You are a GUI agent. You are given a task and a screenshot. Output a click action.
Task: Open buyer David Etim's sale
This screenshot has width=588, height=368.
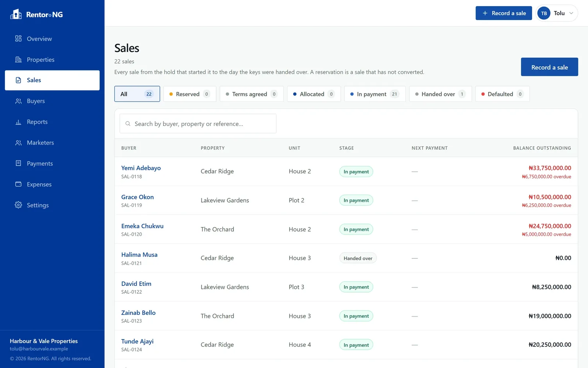click(x=136, y=284)
